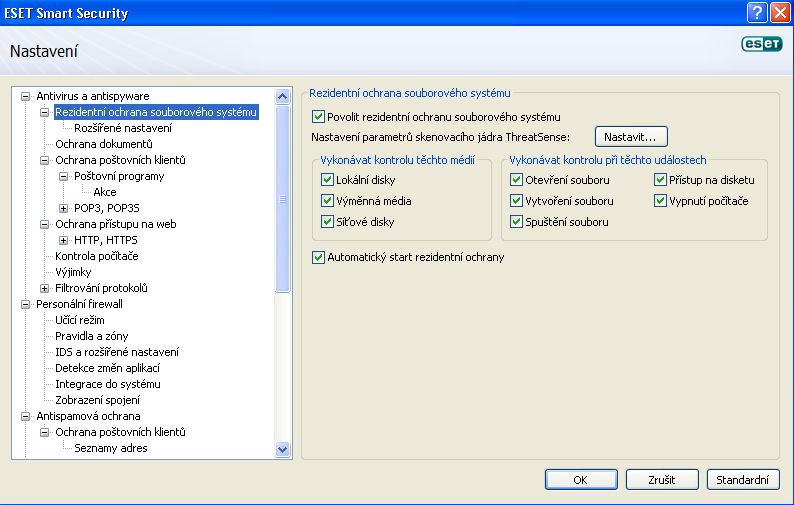Select Poštovní programy tree label
794x505 pixels.
point(119,176)
